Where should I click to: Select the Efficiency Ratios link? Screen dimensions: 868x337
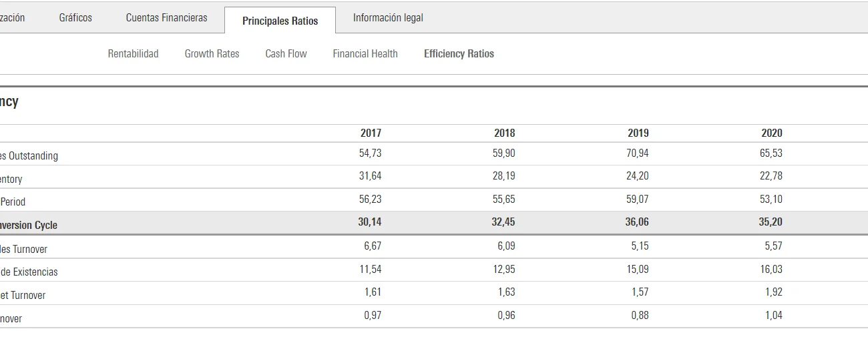coord(459,54)
